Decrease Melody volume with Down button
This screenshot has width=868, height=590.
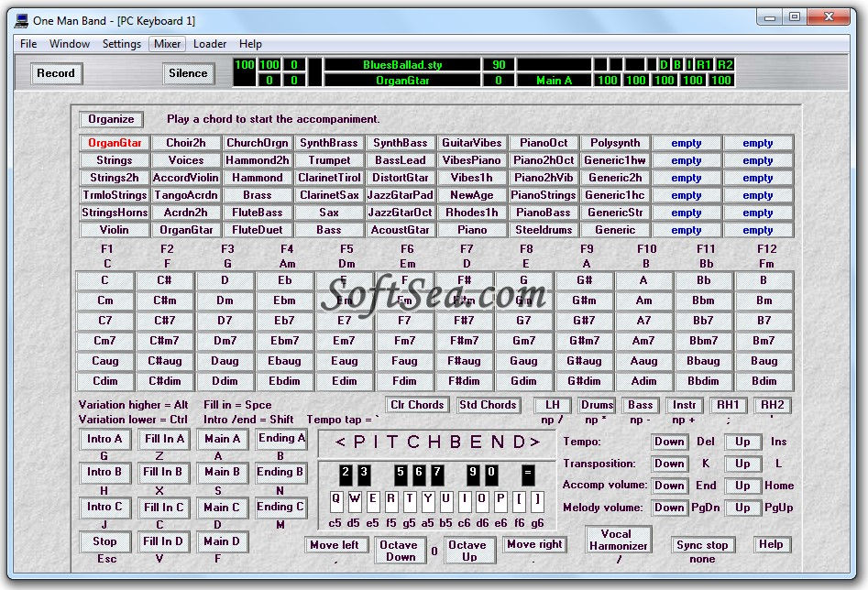(670, 508)
